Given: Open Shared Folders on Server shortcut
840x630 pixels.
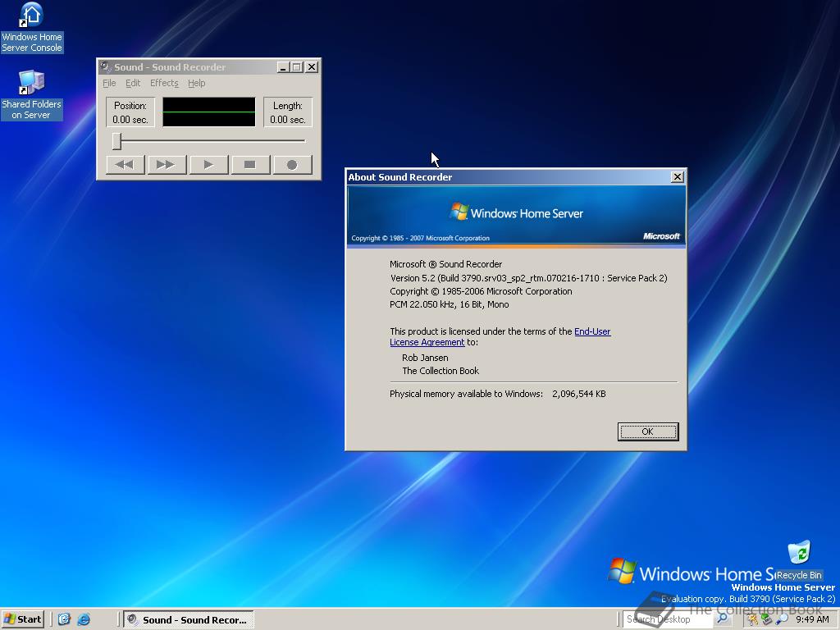Looking at the screenshot, I should click(x=32, y=95).
